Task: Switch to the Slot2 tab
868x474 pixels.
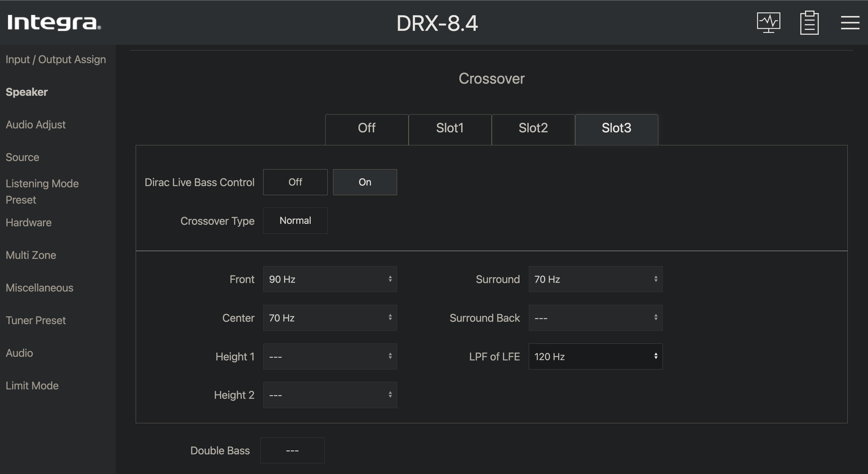Action: (533, 129)
